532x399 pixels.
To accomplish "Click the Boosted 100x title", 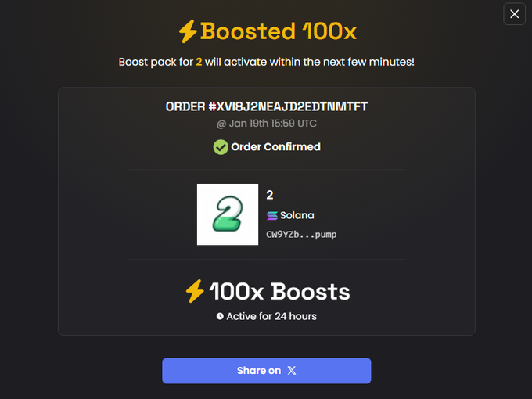I will pyautogui.click(x=279, y=31).
